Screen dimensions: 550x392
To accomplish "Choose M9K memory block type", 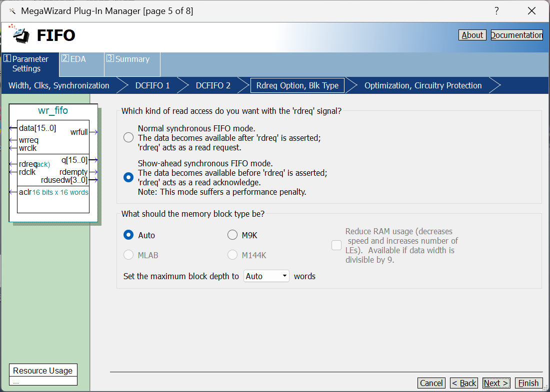I will 232,235.
